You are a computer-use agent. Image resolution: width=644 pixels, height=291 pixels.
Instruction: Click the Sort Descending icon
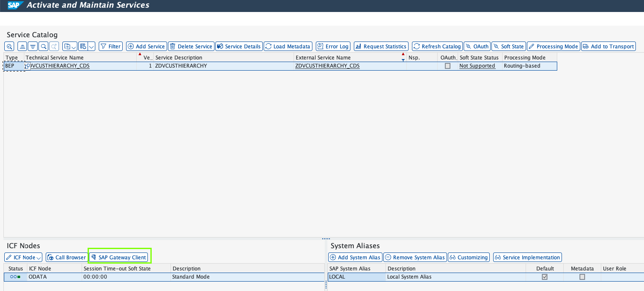pyautogui.click(x=32, y=46)
